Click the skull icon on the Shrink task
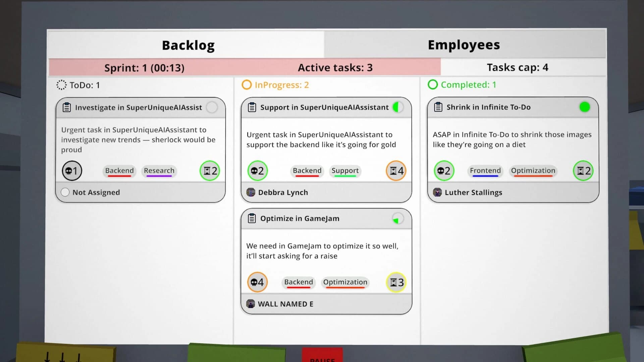This screenshot has height=362, width=644. 444,171
